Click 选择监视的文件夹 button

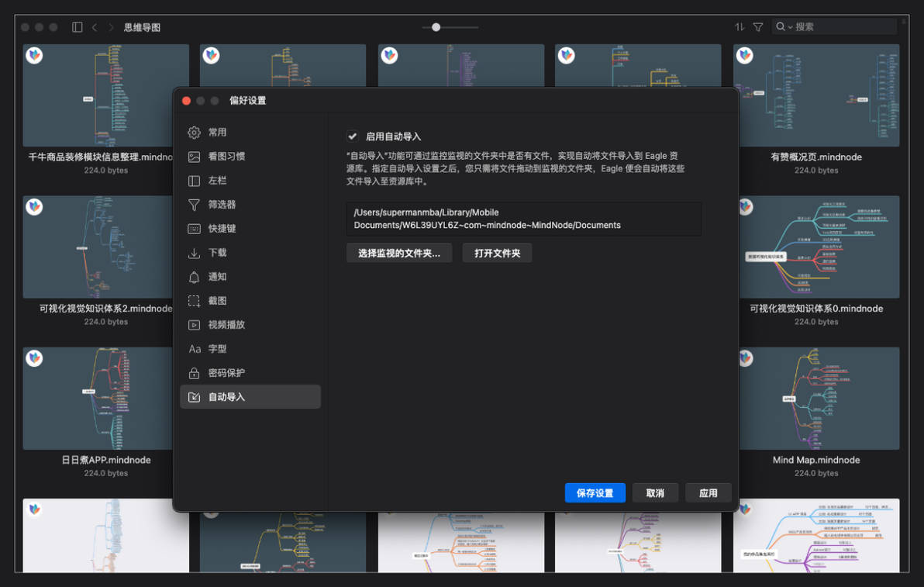point(399,253)
